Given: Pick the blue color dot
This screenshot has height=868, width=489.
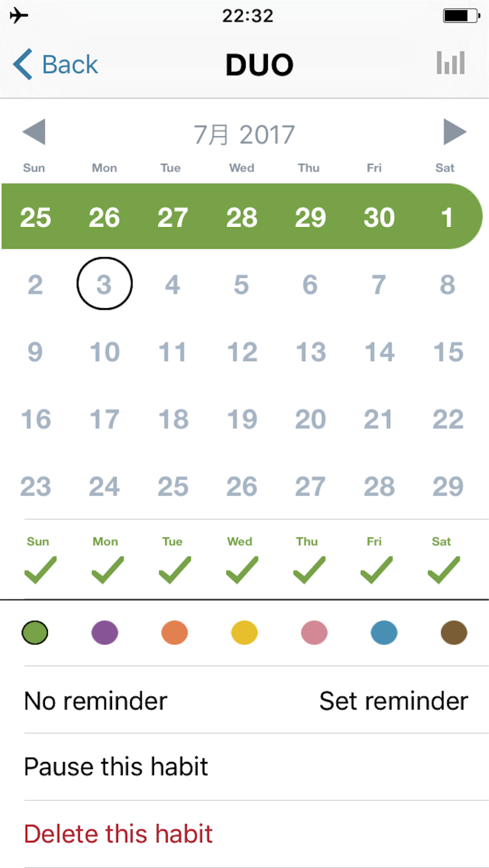Looking at the screenshot, I should (x=384, y=632).
